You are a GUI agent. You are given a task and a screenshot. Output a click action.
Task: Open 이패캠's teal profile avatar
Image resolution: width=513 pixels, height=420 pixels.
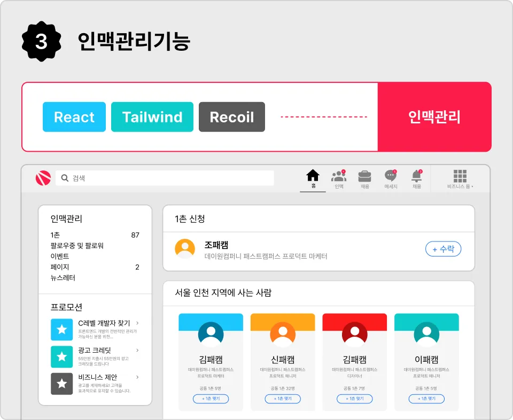coord(426,335)
